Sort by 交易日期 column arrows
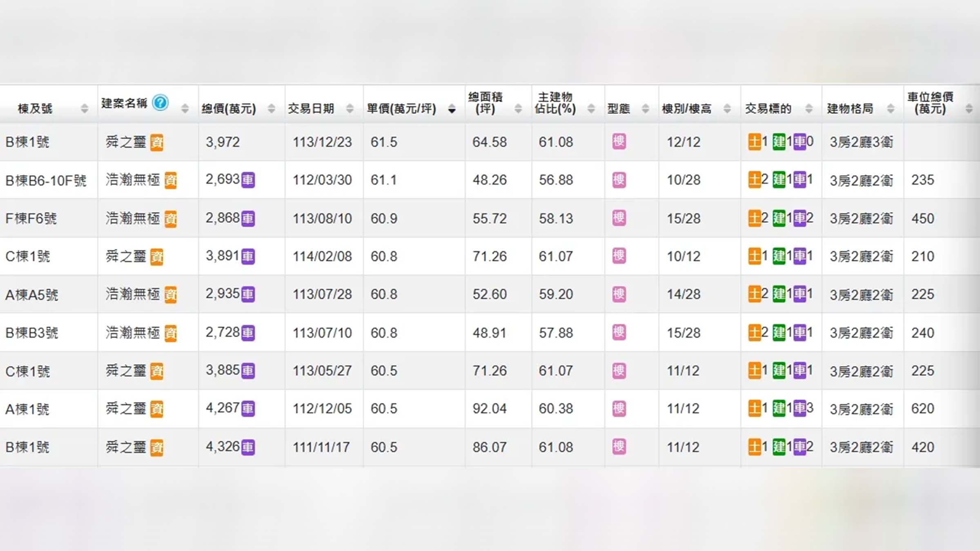 click(350, 109)
